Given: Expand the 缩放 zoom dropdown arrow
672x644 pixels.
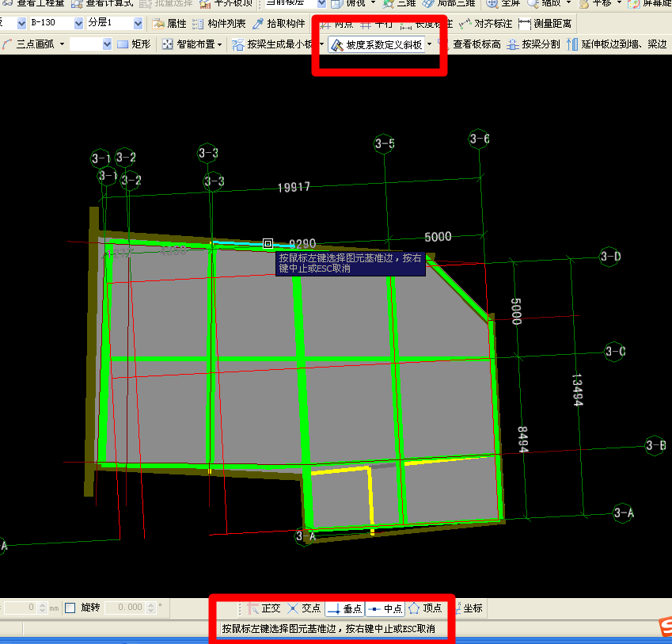Looking at the screenshot, I should 569,3.
